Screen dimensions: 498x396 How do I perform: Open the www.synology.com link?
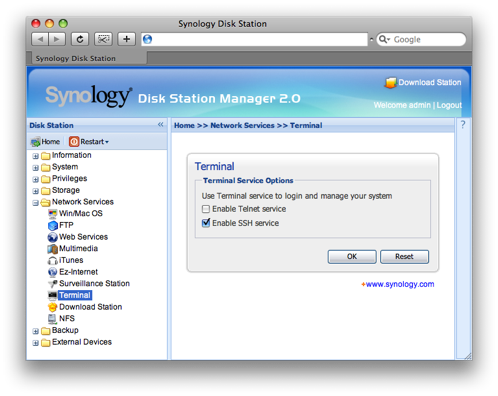click(400, 284)
